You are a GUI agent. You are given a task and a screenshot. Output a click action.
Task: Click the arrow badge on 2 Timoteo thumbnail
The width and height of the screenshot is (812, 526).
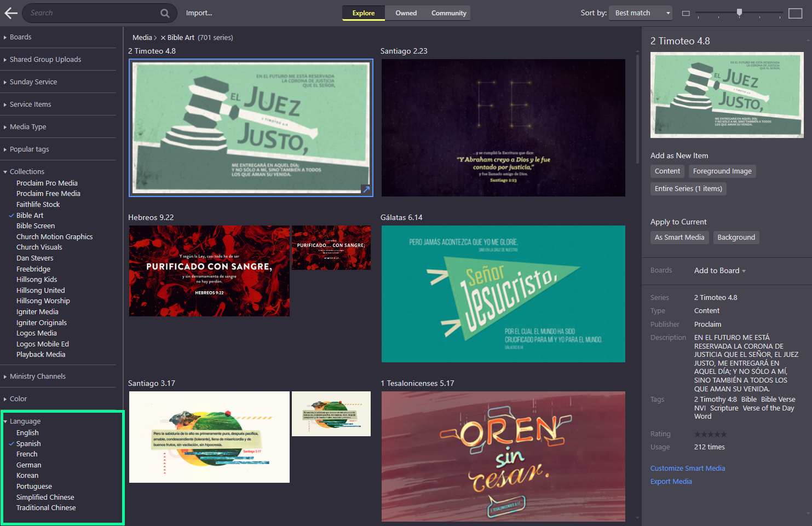pos(367,189)
